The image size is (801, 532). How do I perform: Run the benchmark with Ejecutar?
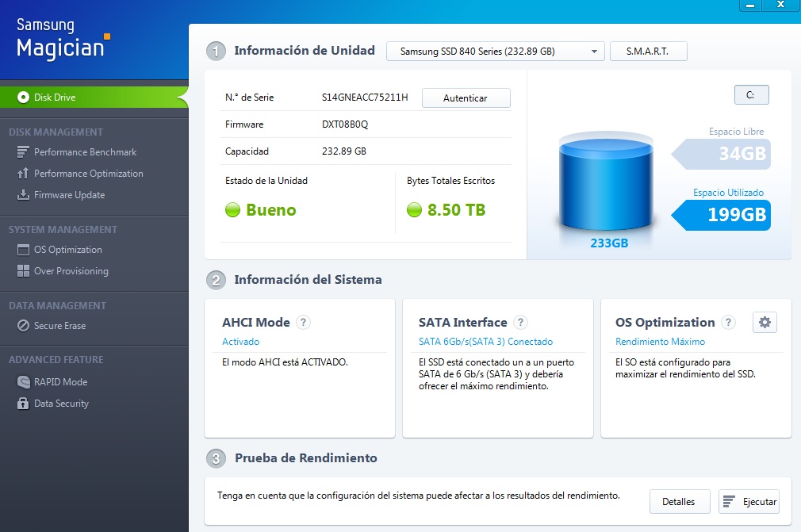(x=749, y=501)
